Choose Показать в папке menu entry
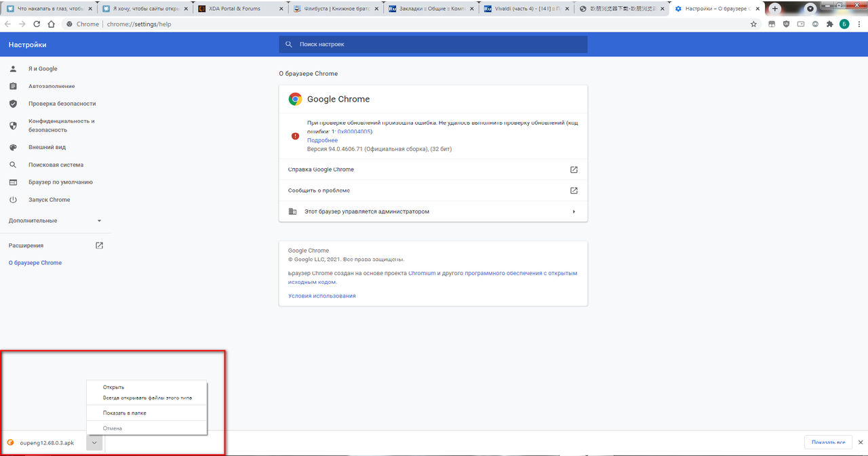Viewport: 868px width, 456px height. pos(146,413)
